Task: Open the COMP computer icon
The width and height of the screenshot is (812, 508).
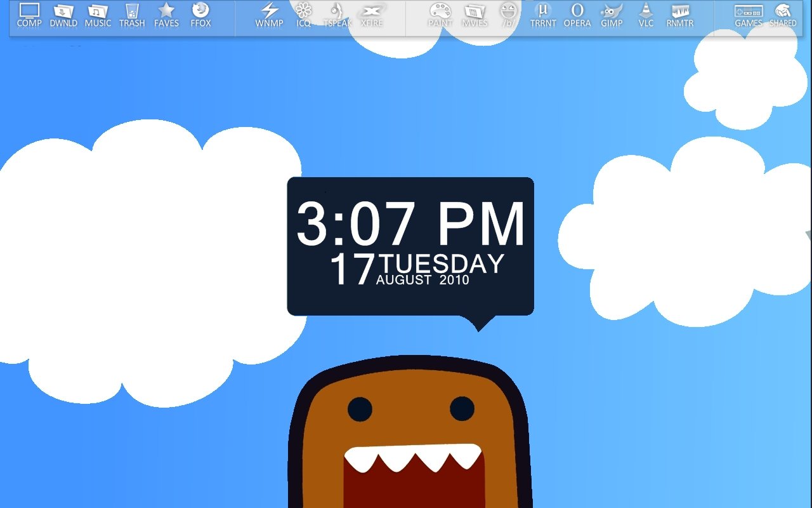Action: point(29,15)
